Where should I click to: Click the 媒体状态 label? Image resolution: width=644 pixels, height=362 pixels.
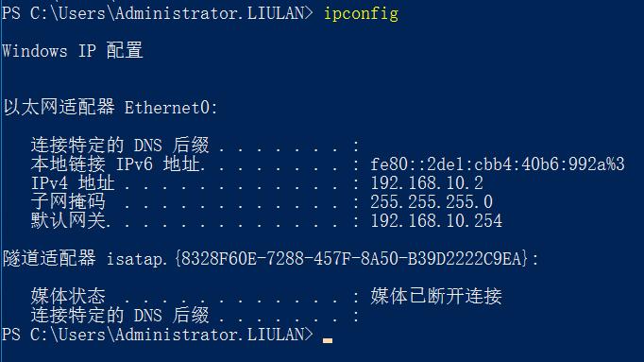tap(68, 296)
